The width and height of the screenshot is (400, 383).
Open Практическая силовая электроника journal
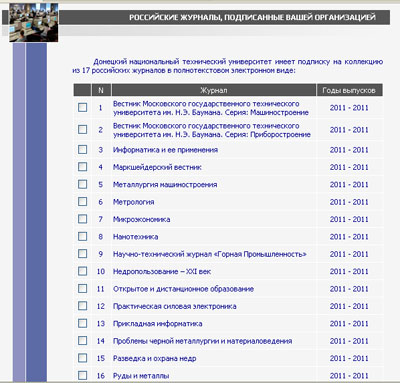pos(175,306)
